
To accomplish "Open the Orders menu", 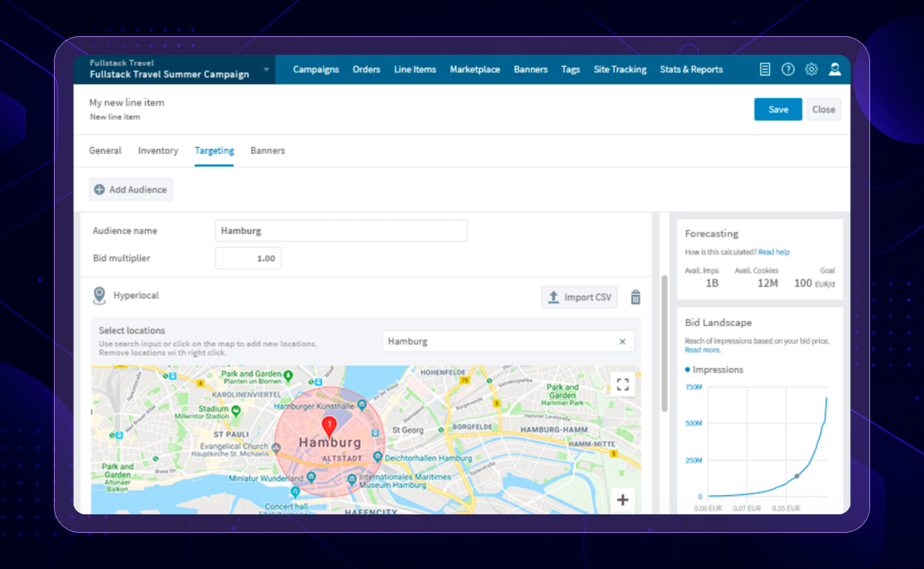I will coord(367,69).
